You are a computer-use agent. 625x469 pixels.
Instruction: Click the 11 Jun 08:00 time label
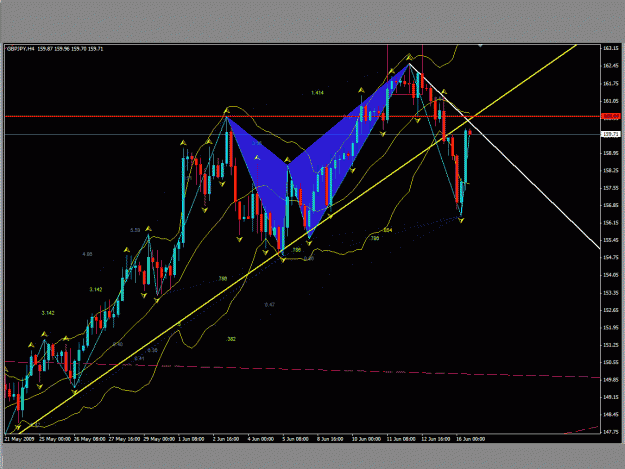pos(401,439)
